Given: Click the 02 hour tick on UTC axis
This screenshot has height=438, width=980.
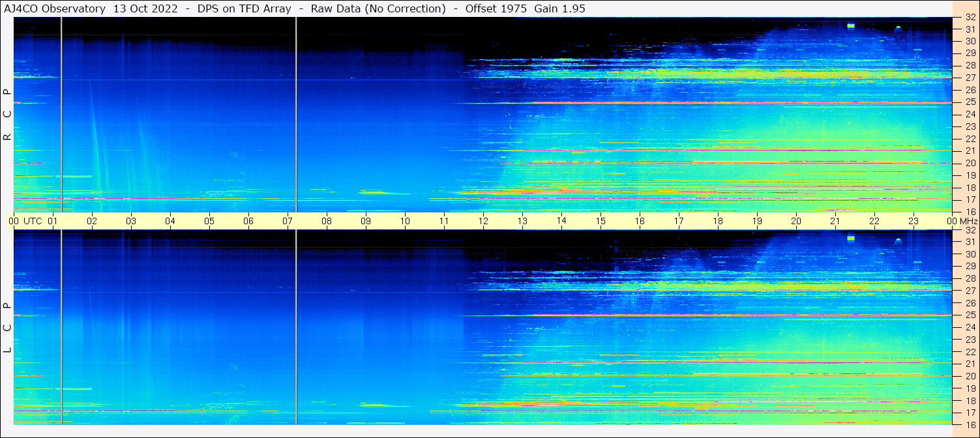Looking at the screenshot, I should point(92,221).
